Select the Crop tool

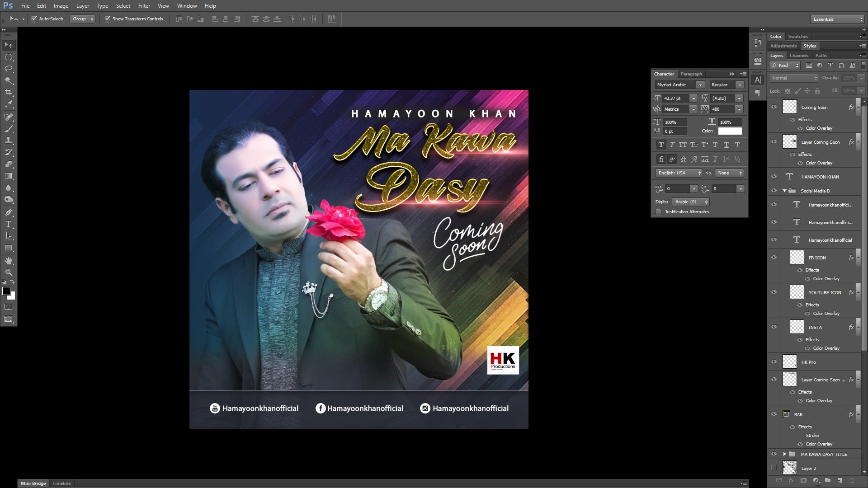(x=9, y=92)
